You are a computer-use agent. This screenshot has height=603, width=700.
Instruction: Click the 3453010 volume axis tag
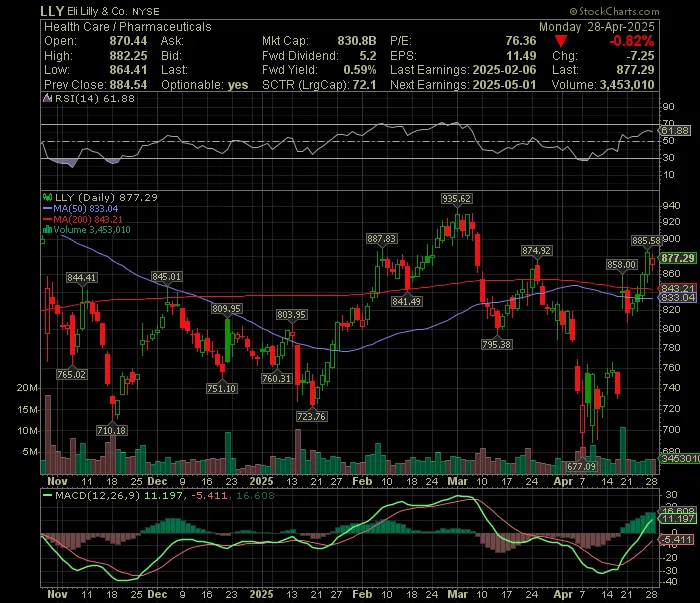679,458
